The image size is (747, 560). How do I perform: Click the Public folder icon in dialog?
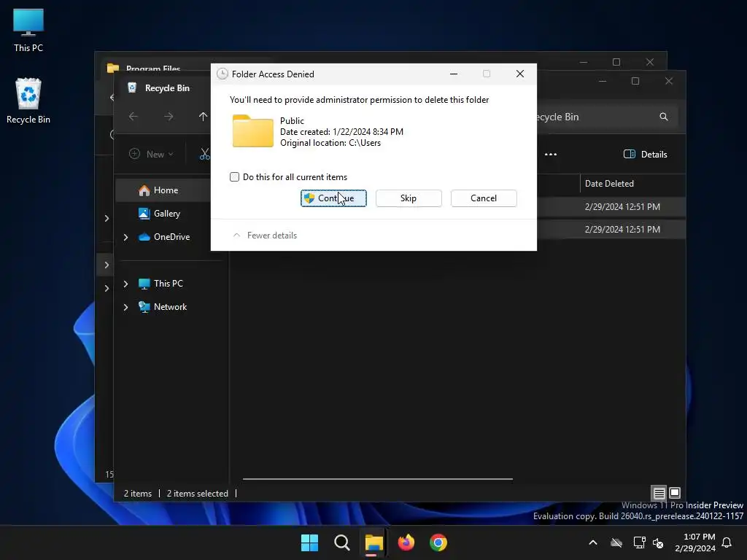(253, 131)
